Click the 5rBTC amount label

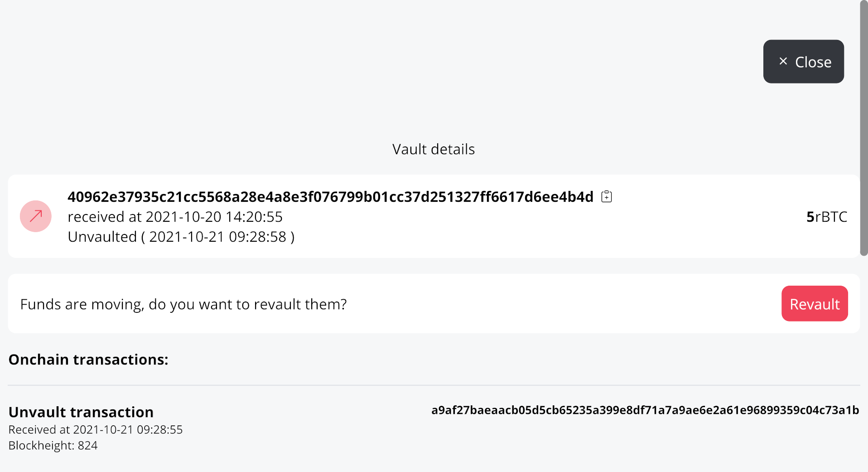pyautogui.click(x=826, y=216)
